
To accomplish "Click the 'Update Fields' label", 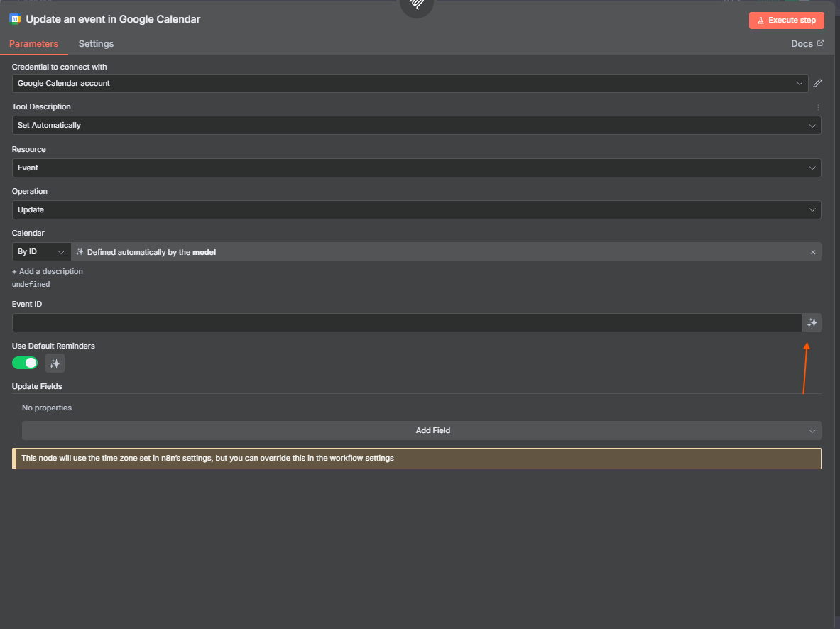I will 37,386.
